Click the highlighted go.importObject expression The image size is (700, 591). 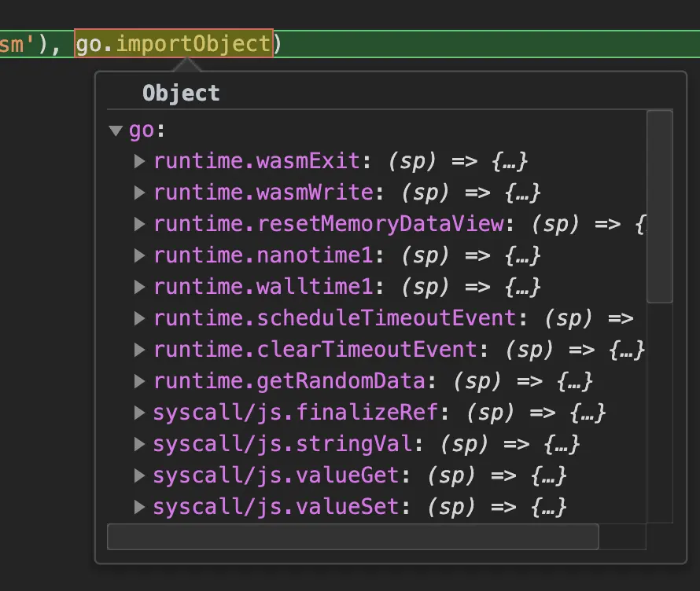tap(173, 43)
